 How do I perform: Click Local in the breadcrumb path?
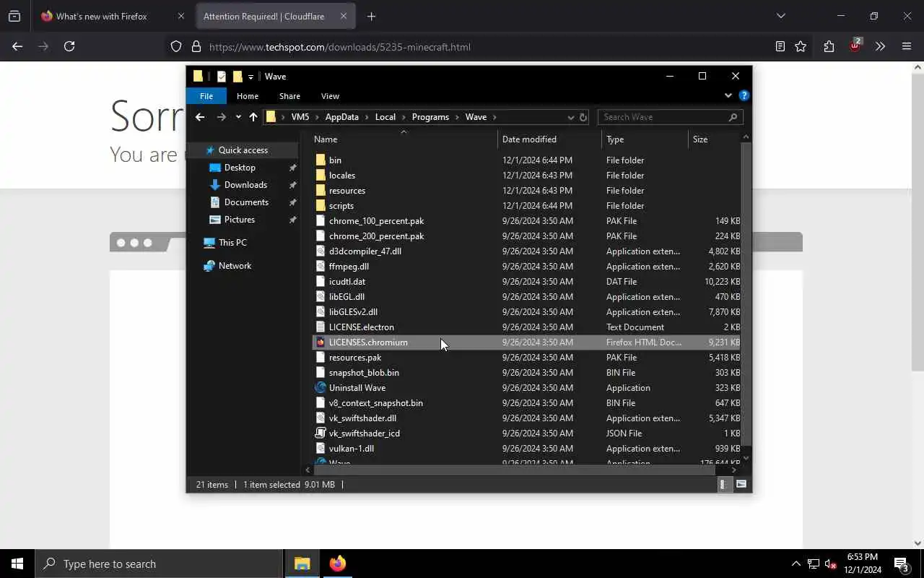click(x=385, y=117)
